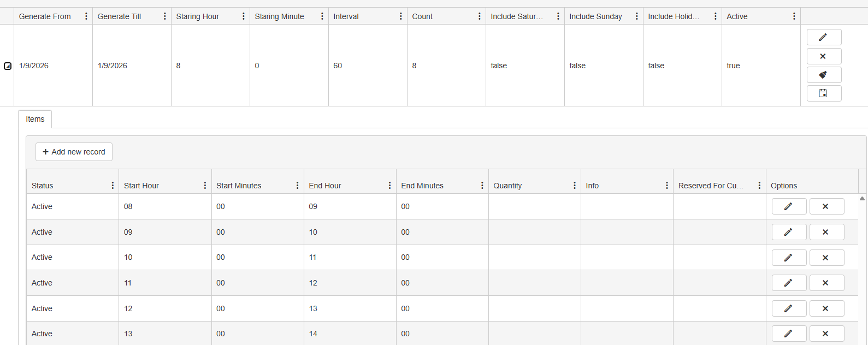Click the Add new record button
868x345 pixels.
coord(74,152)
